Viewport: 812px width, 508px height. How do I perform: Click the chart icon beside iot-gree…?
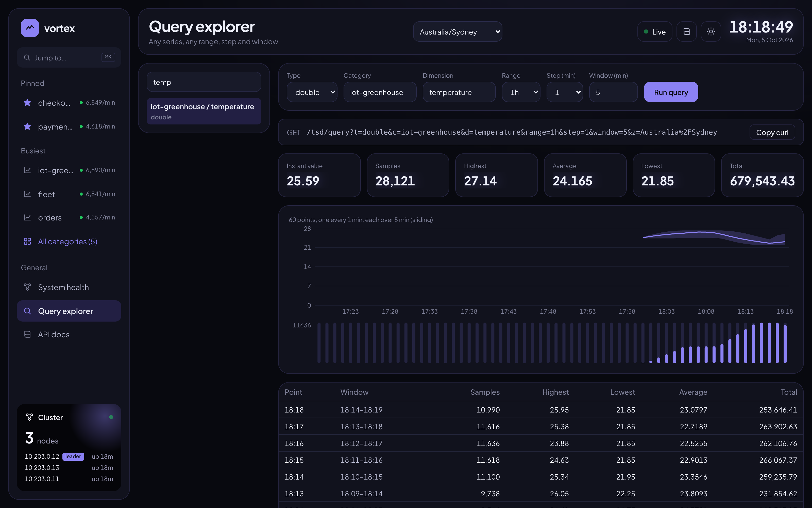point(27,170)
